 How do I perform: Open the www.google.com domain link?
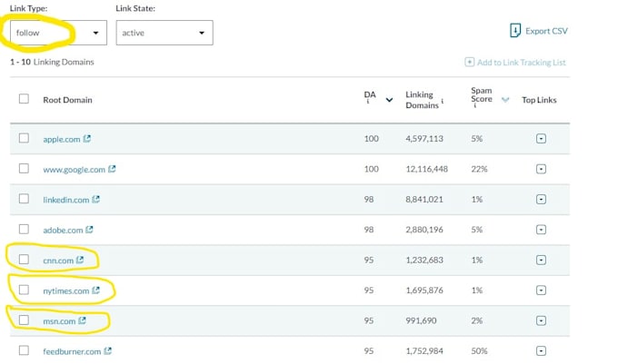pyautogui.click(x=75, y=169)
